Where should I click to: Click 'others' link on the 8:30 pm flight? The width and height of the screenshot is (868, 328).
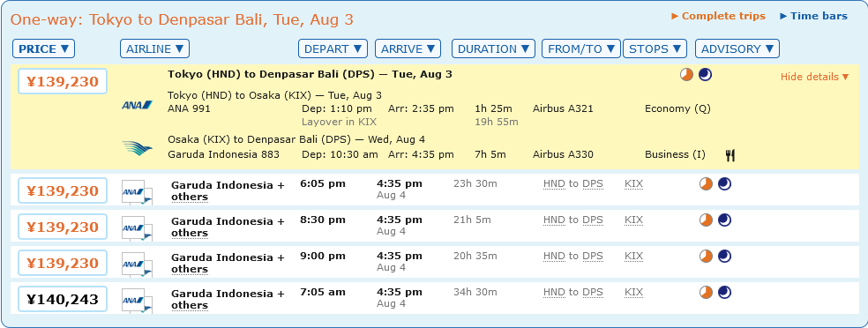pyautogui.click(x=190, y=233)
